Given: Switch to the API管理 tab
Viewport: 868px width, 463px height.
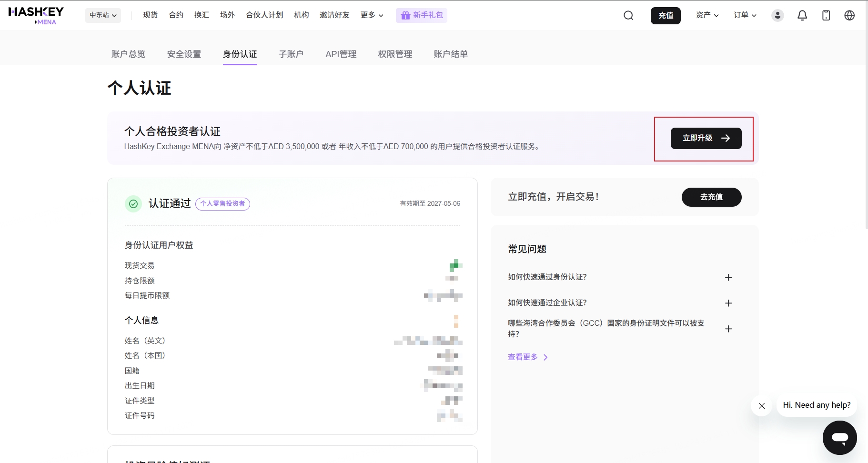Looking at the screenshot, I should [x=341, y=54].
